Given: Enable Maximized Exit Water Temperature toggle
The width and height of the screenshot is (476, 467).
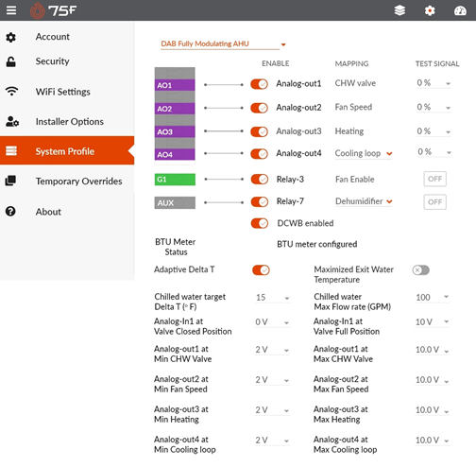Looking at the screenshot, I should (420, 270).
